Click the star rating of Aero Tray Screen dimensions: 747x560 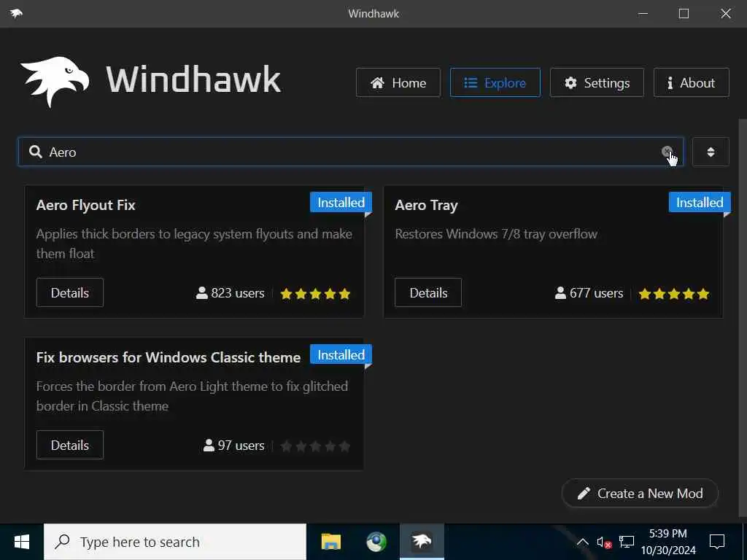click(x=674, y=294)
